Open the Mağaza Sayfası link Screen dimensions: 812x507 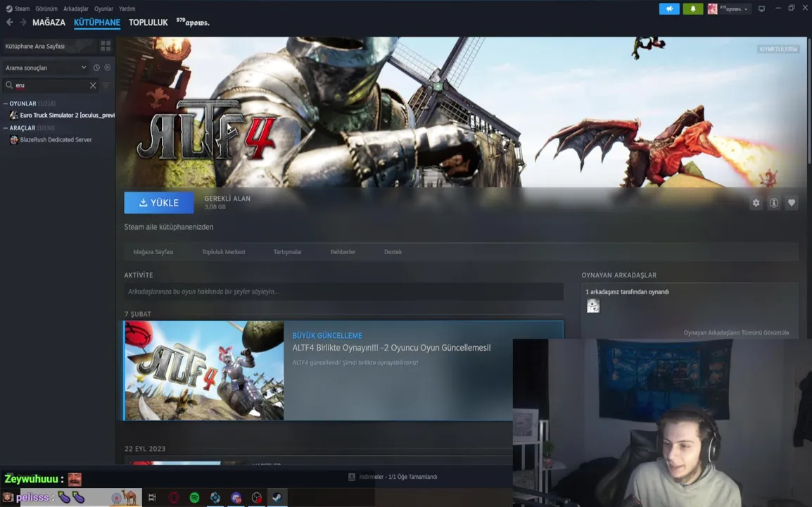(153, 252)
